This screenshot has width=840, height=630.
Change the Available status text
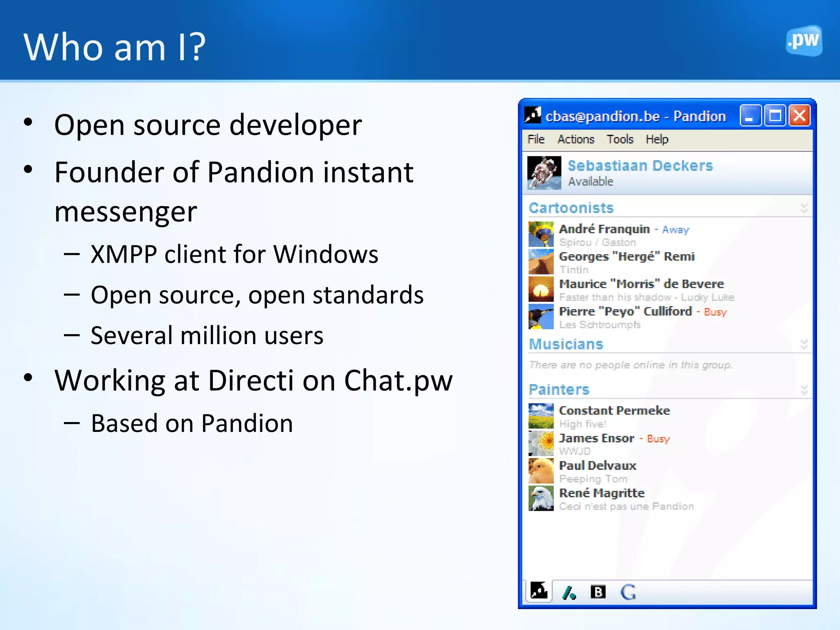click(591, 181)
